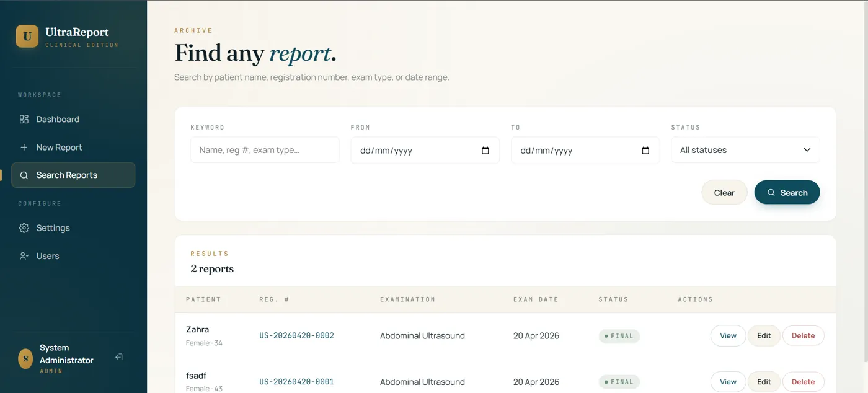The height and width of the screenshot is (393, 868).
Task: Delete Zahra's report
Action: (x=803, y=335)
